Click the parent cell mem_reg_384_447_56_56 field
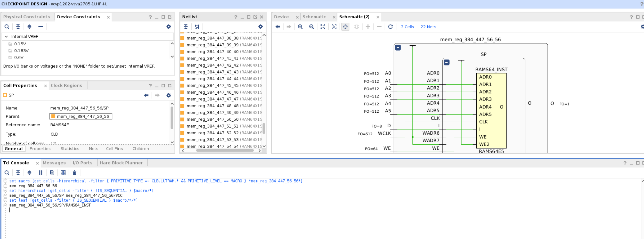The image size is (644, 239). click(x=81, y=117)
